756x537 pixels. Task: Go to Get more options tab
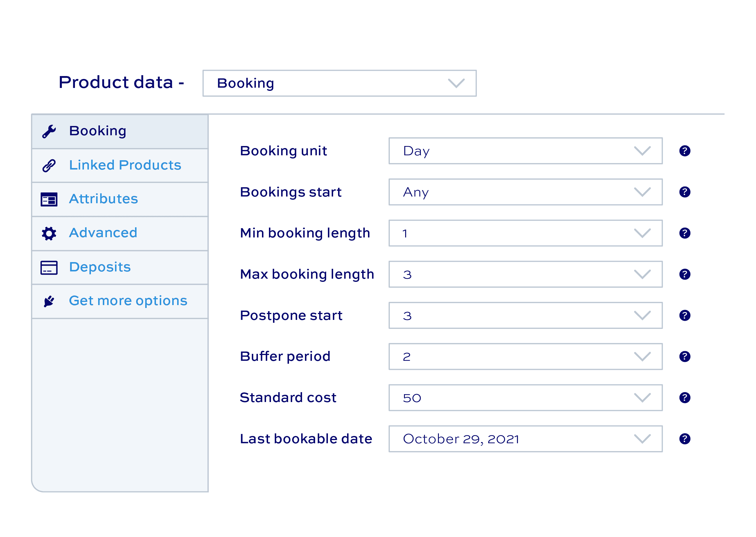click(x=120, y=301)
